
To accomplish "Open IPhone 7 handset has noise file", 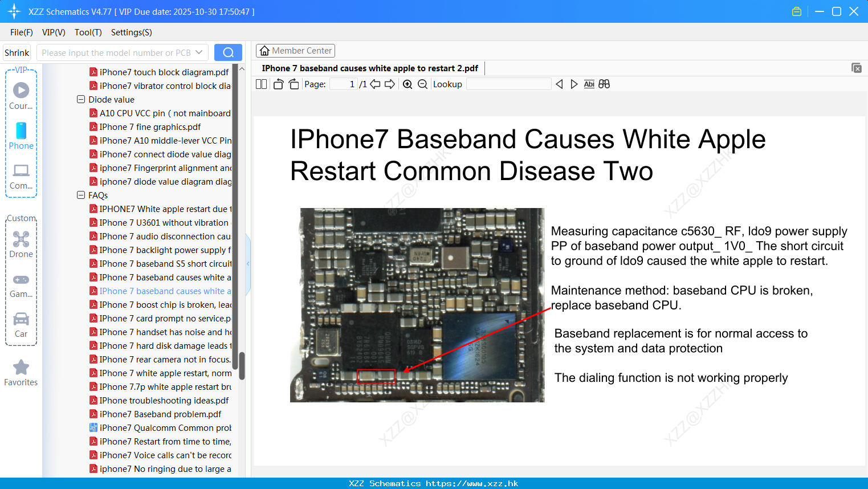I will pyautogui.click(x=161, y=332).
